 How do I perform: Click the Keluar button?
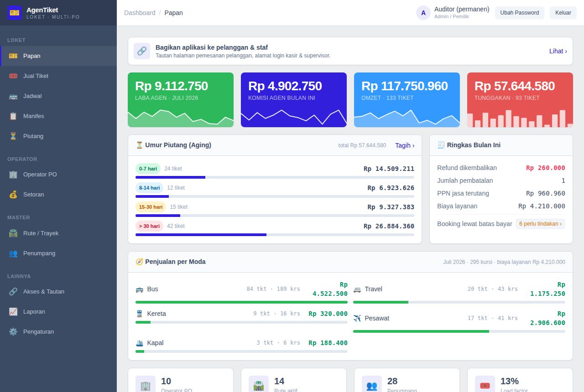[563, 13]
